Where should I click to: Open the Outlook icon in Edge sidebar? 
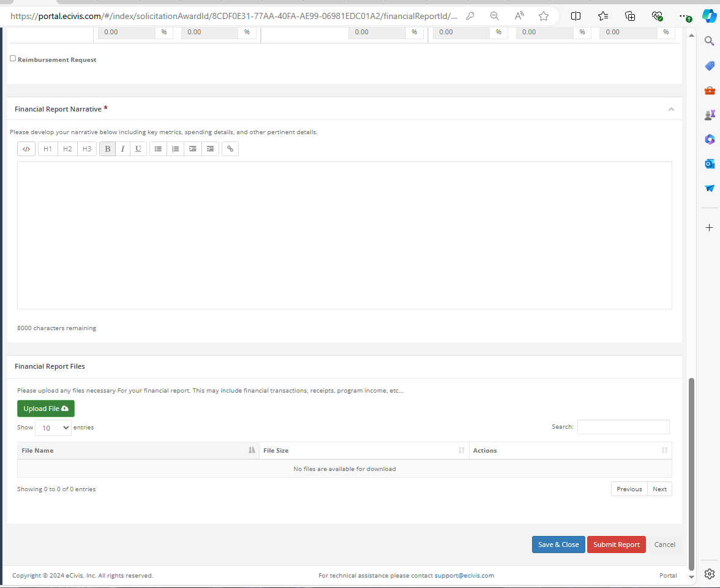pos(710,164)
